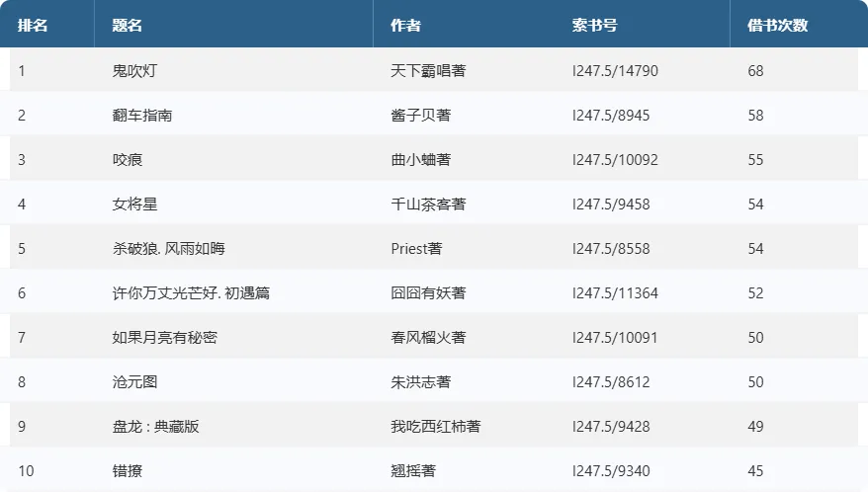Click author Priest著

point(417,249)
